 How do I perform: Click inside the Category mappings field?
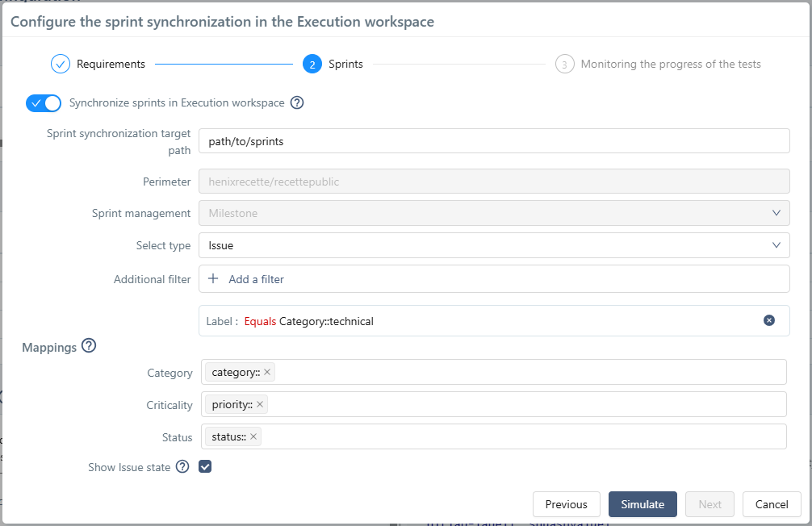[x=484, y=372]
